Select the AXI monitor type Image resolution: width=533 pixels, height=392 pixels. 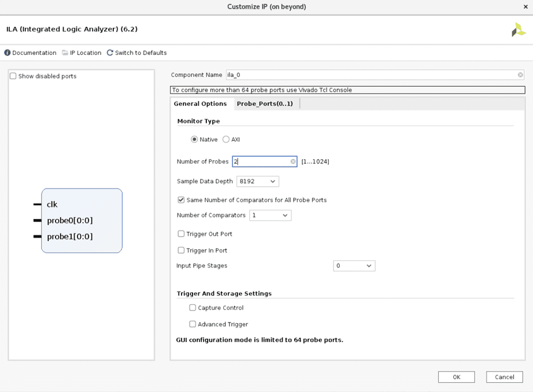225,139
